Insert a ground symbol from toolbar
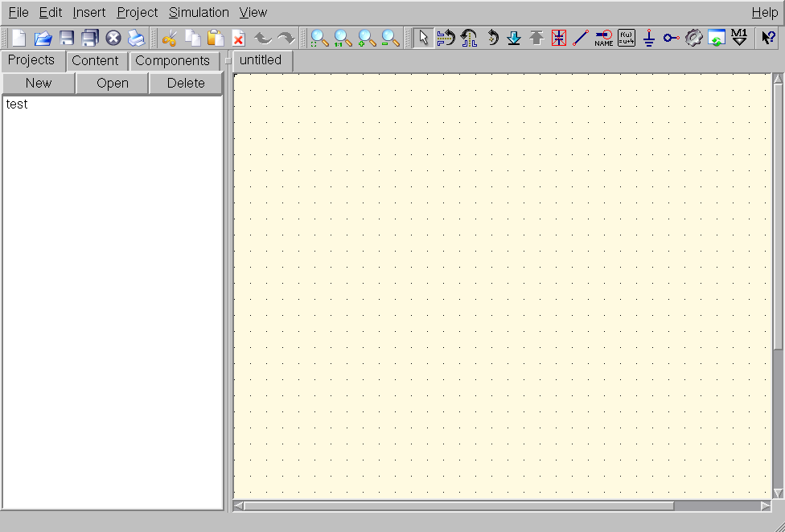Screen dimensions: 785x532 (649, 38)
